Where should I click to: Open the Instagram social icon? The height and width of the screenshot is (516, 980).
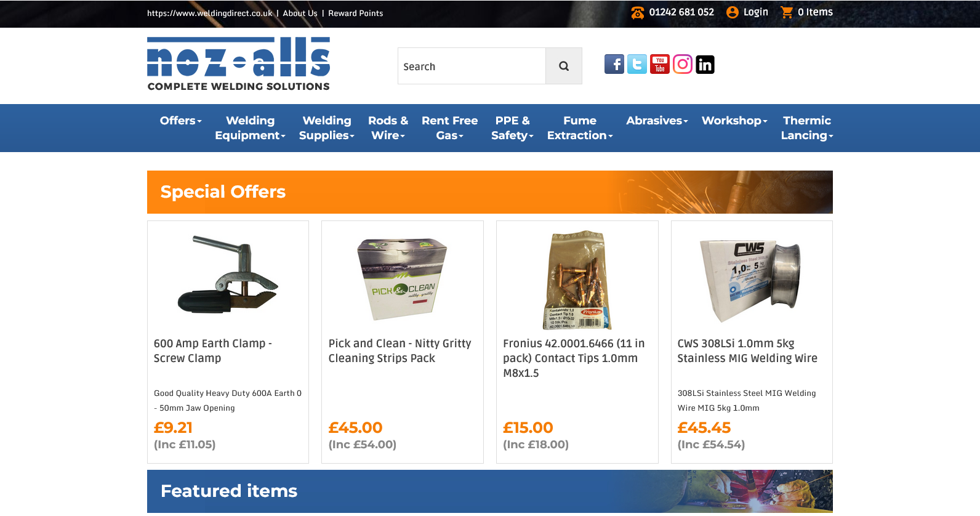point(683,64)
